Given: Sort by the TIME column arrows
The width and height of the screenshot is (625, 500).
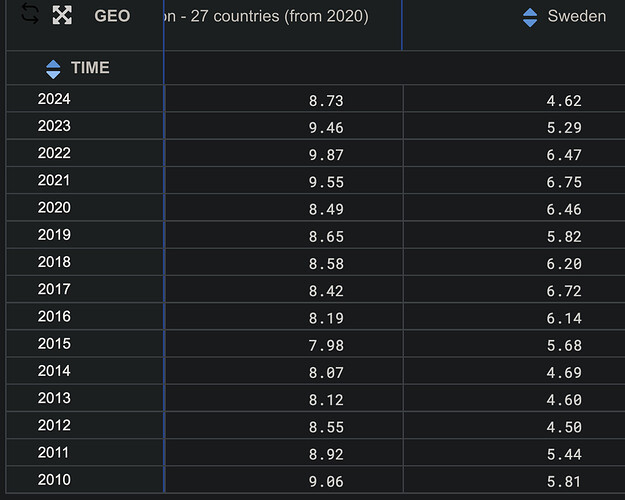Looking at the screenshot, I should point(53,69).
